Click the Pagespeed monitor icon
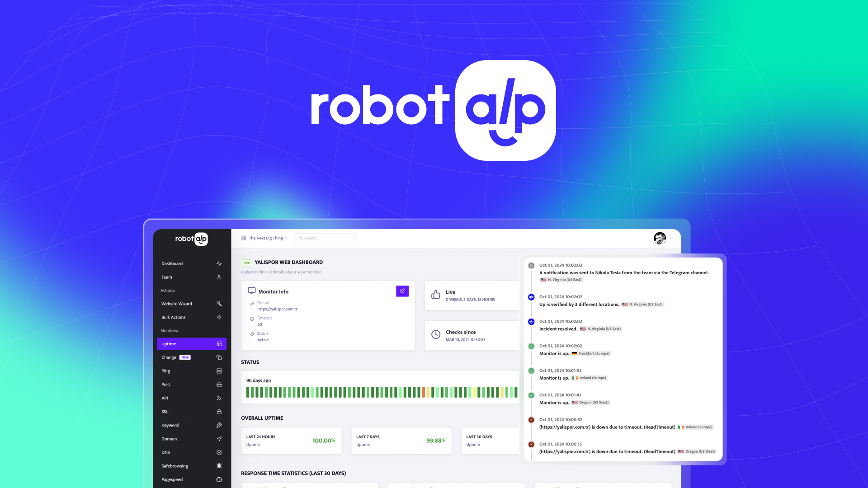Viewport: 868px width, 488px height. click(x=219, y=479)
